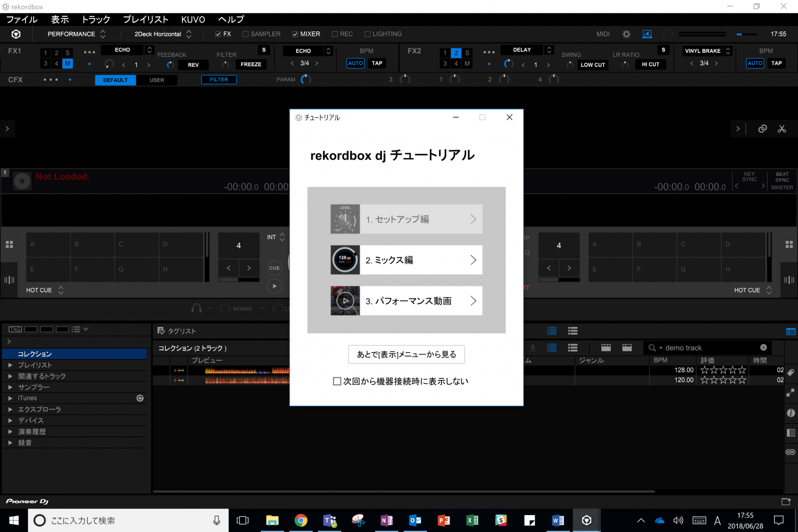798x532 pixels.
Task: Enable the REC checkbox
Action: click(x=335, y=34)
